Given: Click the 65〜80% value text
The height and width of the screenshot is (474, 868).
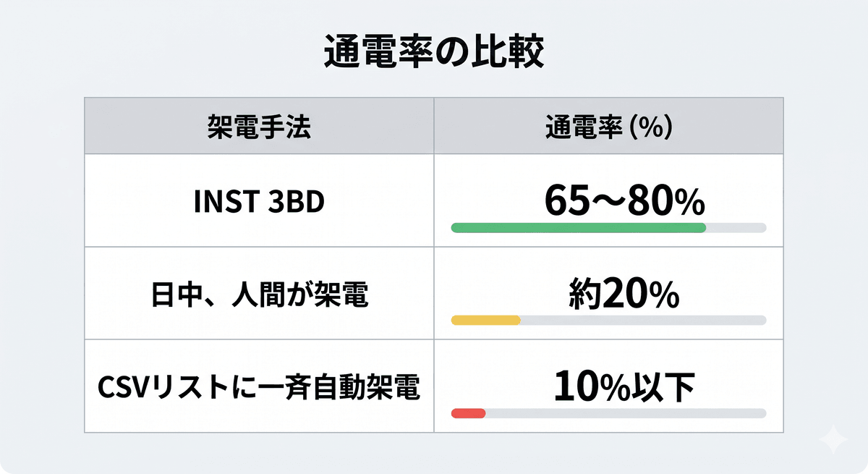Looking at the screenshot, I should tap(624, 200).
